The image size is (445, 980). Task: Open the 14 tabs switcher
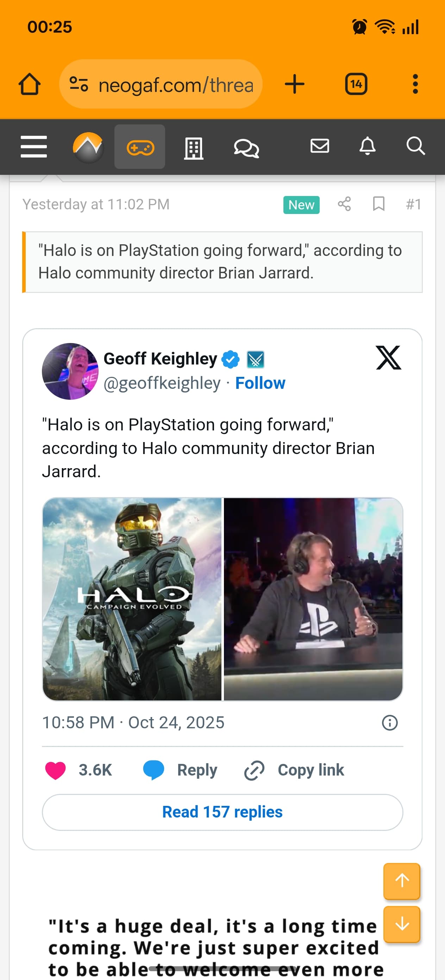pyautogui.click(x=356, y=84)
